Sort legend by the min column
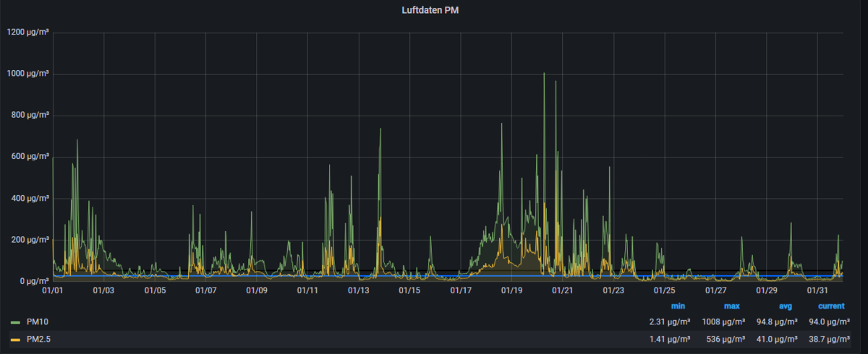 [x=678, y=306]
